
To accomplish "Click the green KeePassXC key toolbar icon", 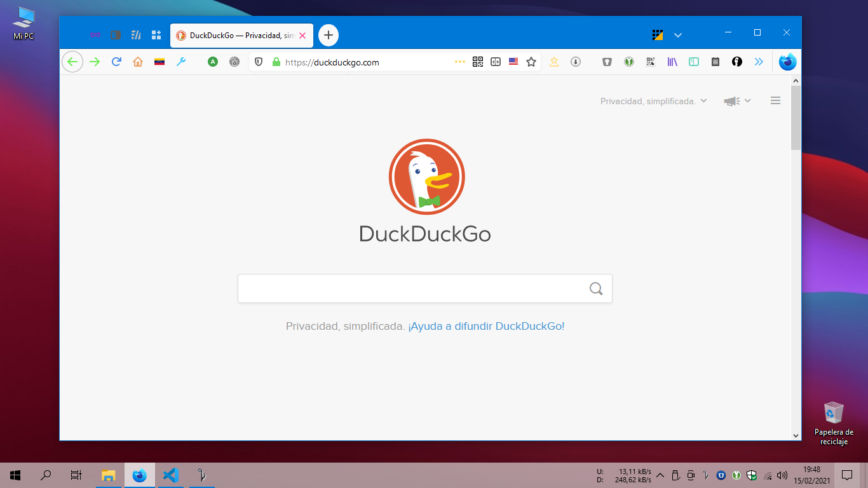I will point(629,62).
